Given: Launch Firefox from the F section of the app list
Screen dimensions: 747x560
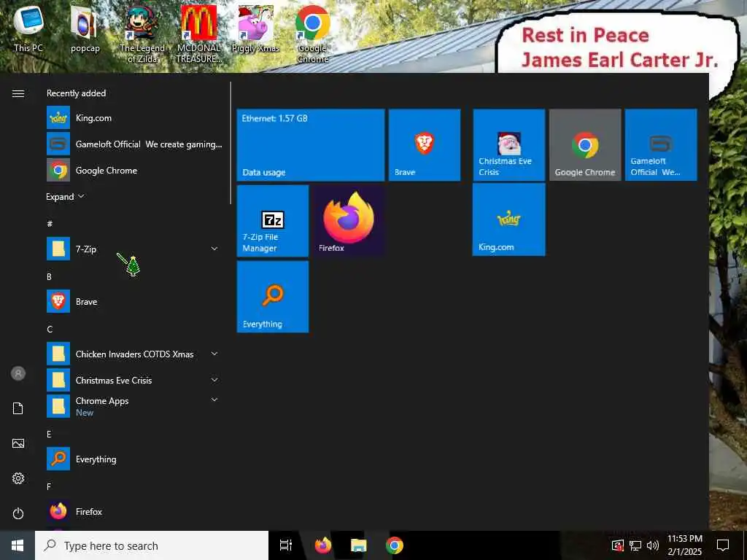Looking at the screenshot, I should click(133, 511).
